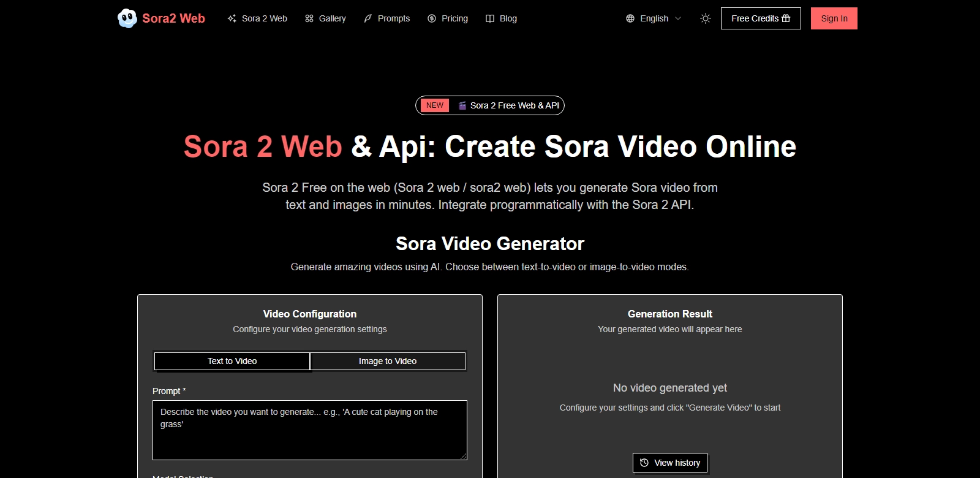
Task: Click the gift icon in Free Credits
Action: 786,18
